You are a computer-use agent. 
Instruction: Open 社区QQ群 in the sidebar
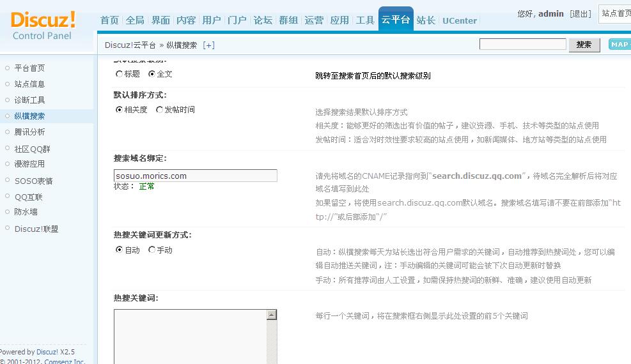[x=32, y=149]
